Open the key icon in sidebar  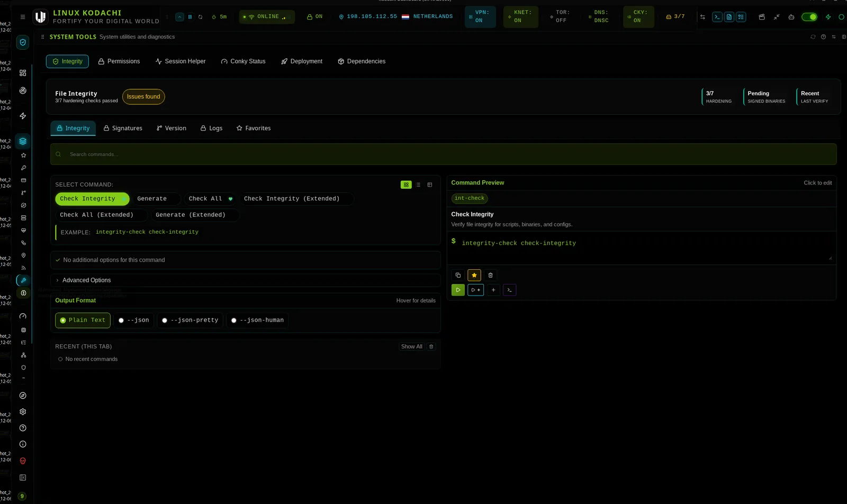23,168
